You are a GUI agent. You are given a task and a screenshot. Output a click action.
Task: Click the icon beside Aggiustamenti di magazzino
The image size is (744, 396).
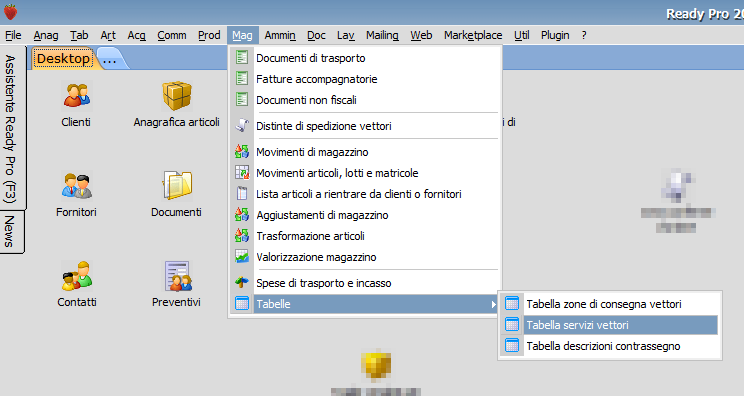242,215
